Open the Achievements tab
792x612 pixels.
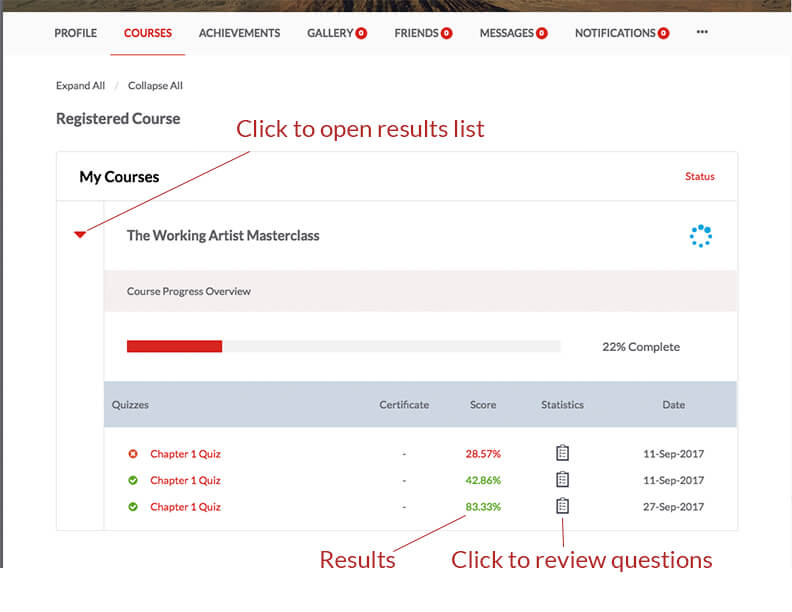(x=239, y=33)
